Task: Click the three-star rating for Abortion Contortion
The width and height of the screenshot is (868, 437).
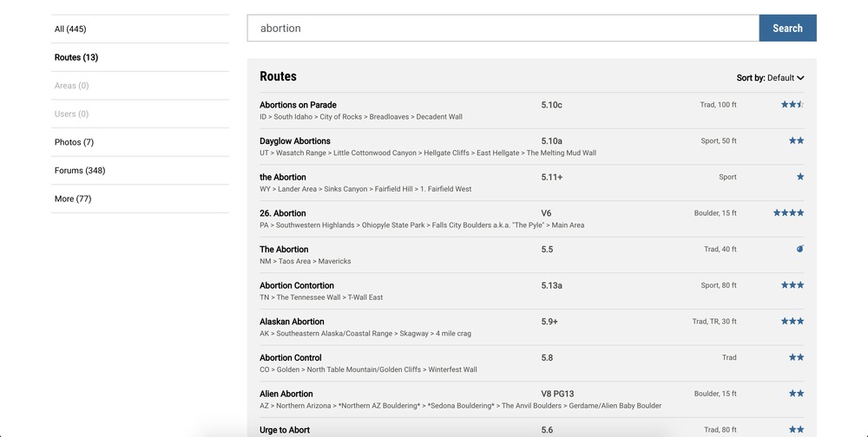Action: click(792, 285)
